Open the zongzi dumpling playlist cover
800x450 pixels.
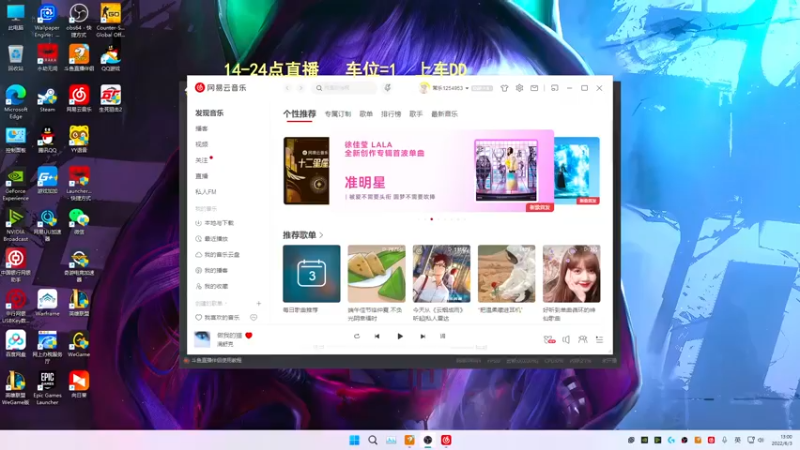pyautogui.click(x=377, y=273)
